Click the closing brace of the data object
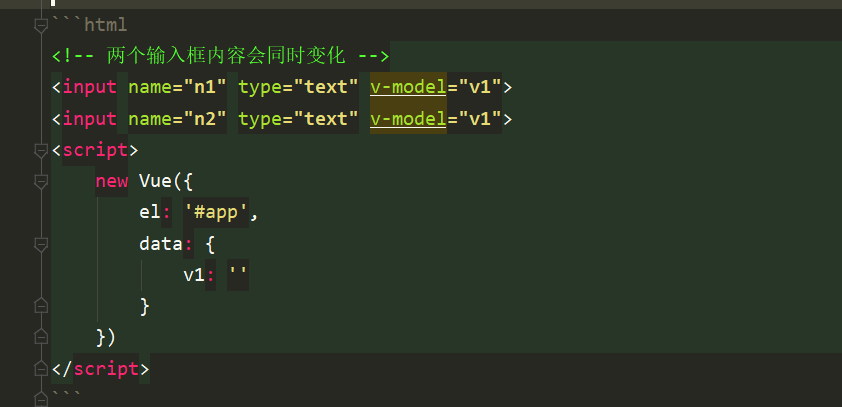This screenshot has height=407, width=842. (144, 307)
